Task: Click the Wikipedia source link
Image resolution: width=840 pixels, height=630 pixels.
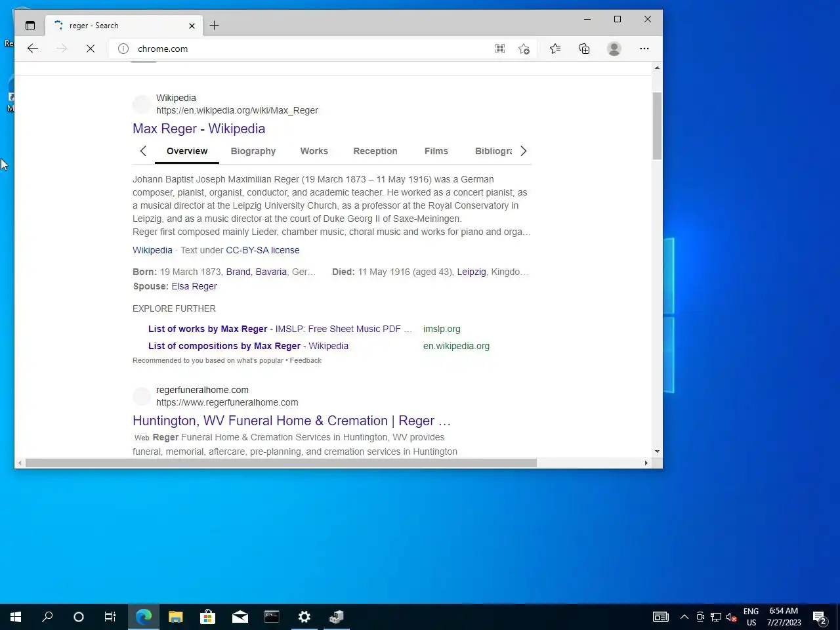Action: click(152, 250)
